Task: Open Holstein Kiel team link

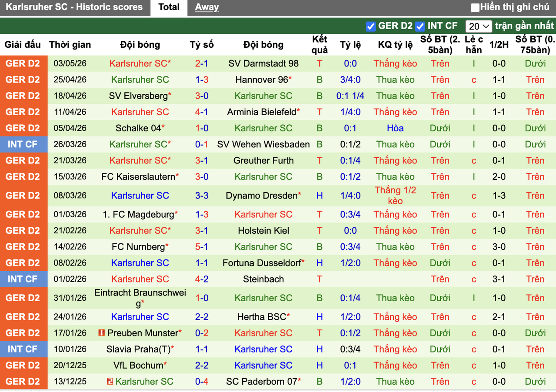Action: (263, 230)
